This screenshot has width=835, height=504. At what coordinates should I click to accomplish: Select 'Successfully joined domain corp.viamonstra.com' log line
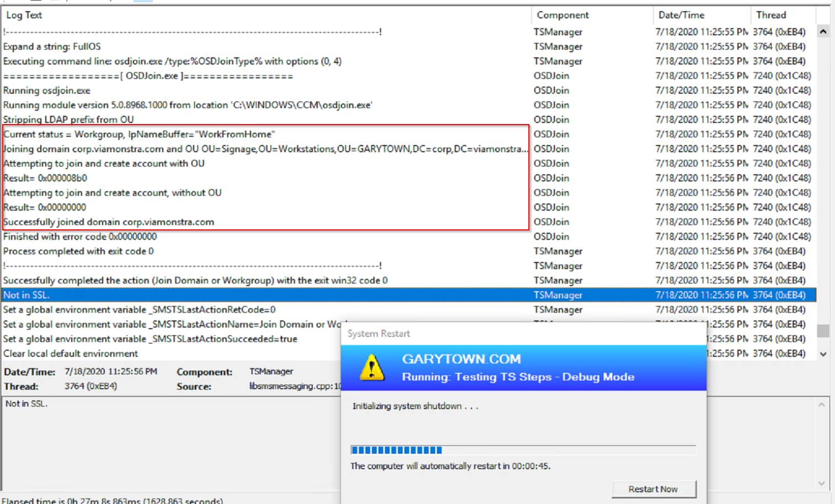coord(109,222)
